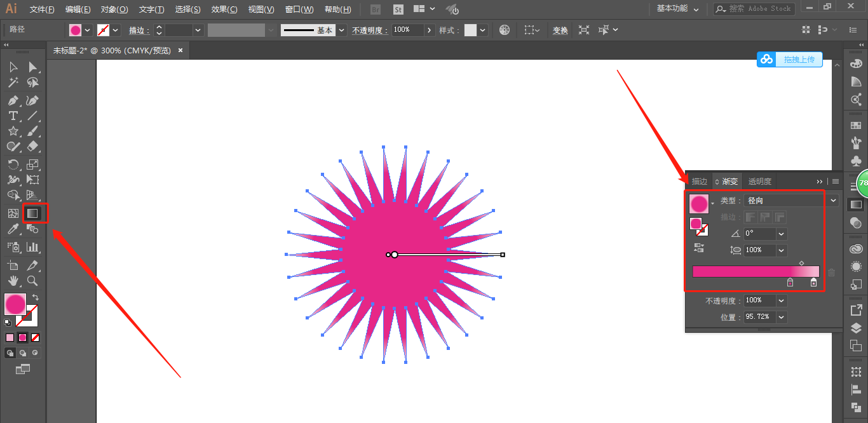Select the Hand tool
868x423 pixels.
coord(13,281)
